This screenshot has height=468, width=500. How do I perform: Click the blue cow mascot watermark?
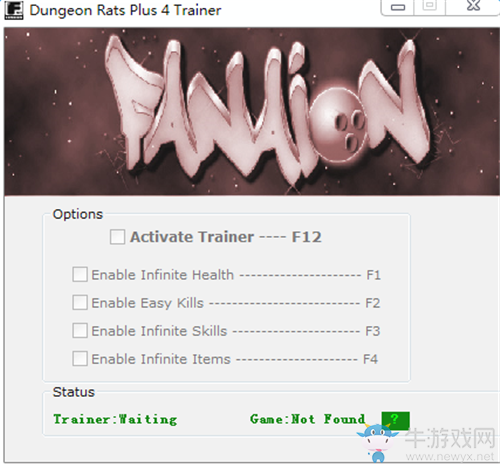(x=377, y=442)
